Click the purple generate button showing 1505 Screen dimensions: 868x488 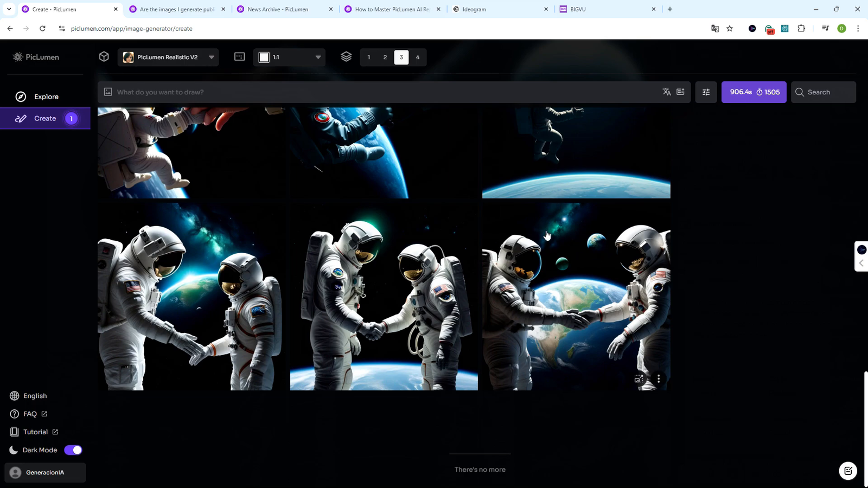[754, 92]
